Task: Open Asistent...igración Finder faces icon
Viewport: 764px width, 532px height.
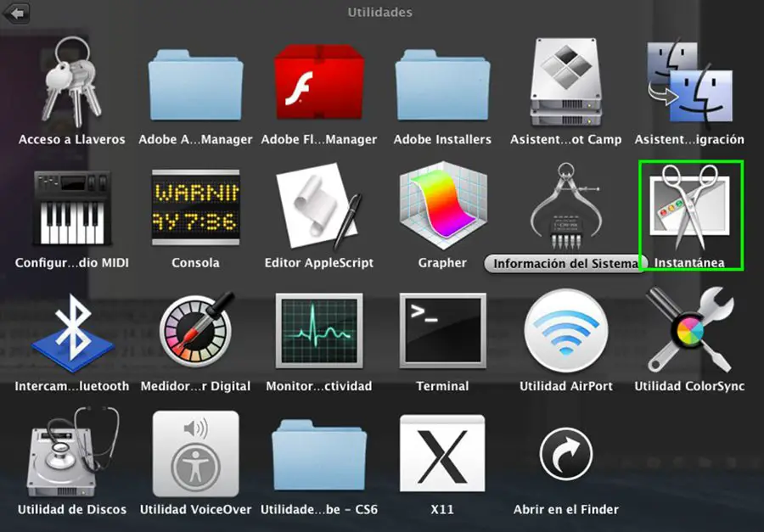Action: (x=689, y=81)
